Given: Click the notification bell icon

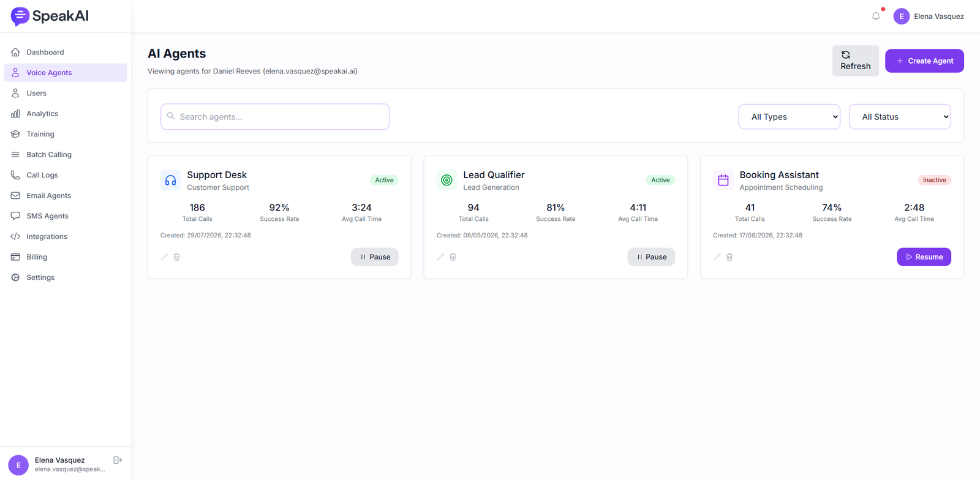Looking at the screenshot, I should 876,17.
